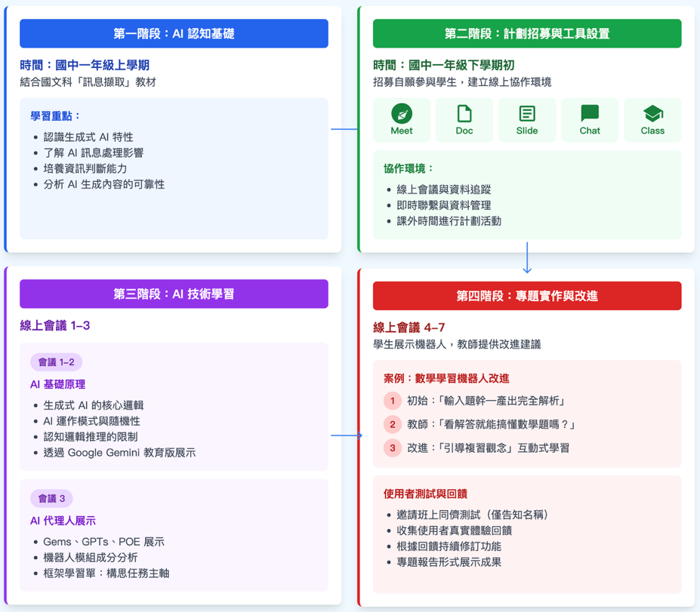700x612 pixels.
Task: Click bullet 分析 AI 生成內容的可靠性
Action: [x=104, y=184]
